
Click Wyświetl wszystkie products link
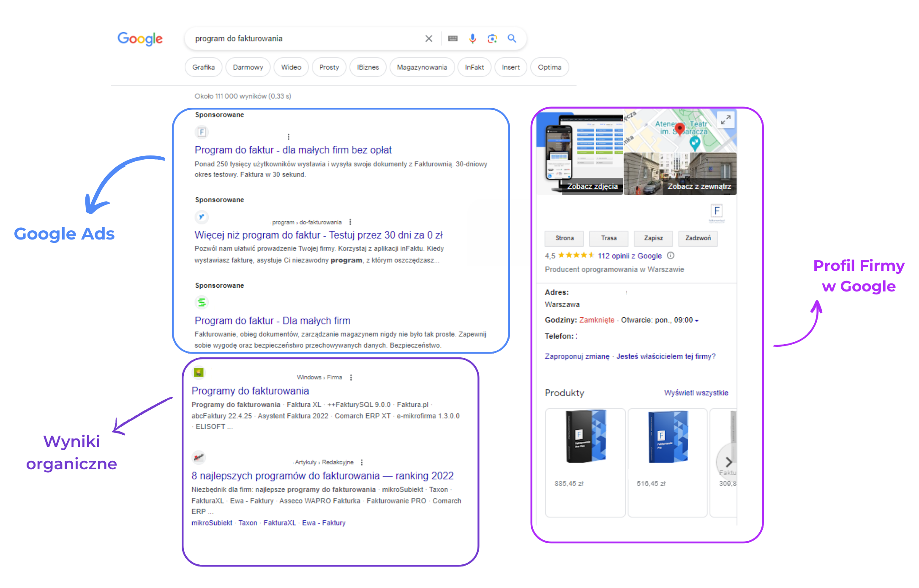point(696,393)
